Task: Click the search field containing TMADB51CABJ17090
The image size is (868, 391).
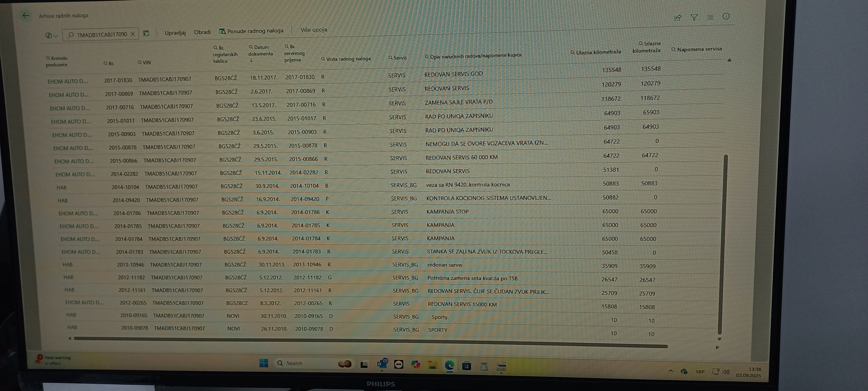Action: [x=101, y=35]
